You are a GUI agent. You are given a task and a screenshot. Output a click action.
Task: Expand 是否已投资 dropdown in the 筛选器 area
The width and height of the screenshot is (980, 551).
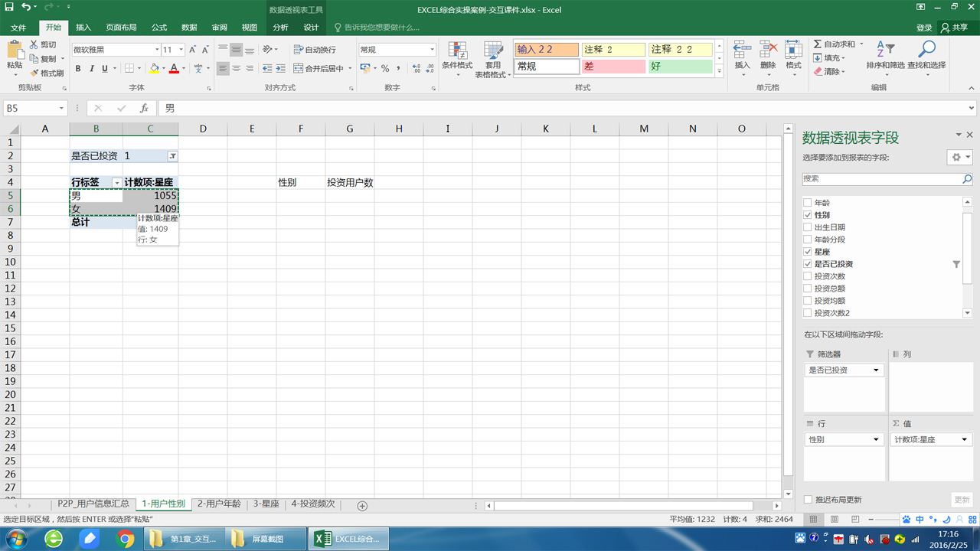coord(876,370)
